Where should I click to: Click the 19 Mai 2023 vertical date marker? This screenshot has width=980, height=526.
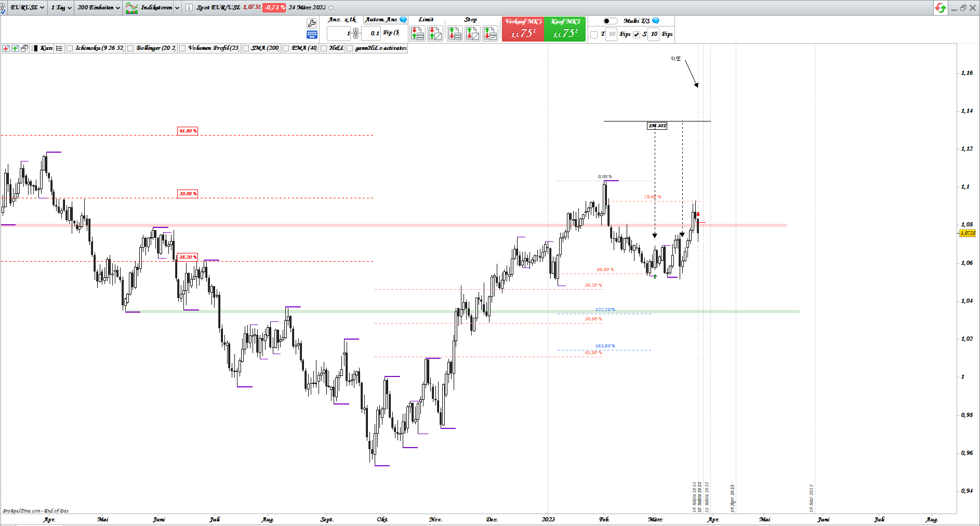[811, 498]
